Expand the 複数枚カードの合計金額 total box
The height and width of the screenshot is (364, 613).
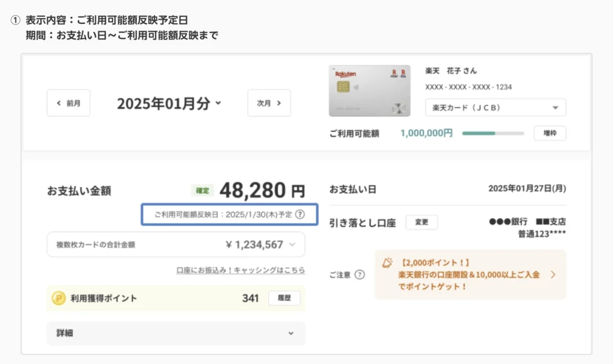(176, 244)
